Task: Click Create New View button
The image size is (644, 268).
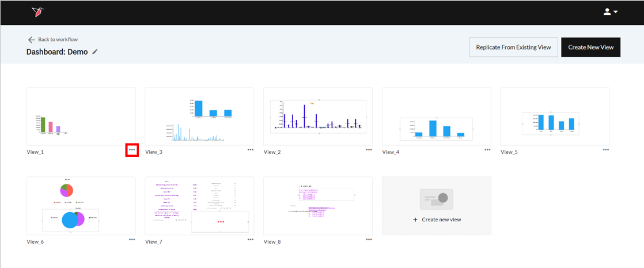Action: 590,47
